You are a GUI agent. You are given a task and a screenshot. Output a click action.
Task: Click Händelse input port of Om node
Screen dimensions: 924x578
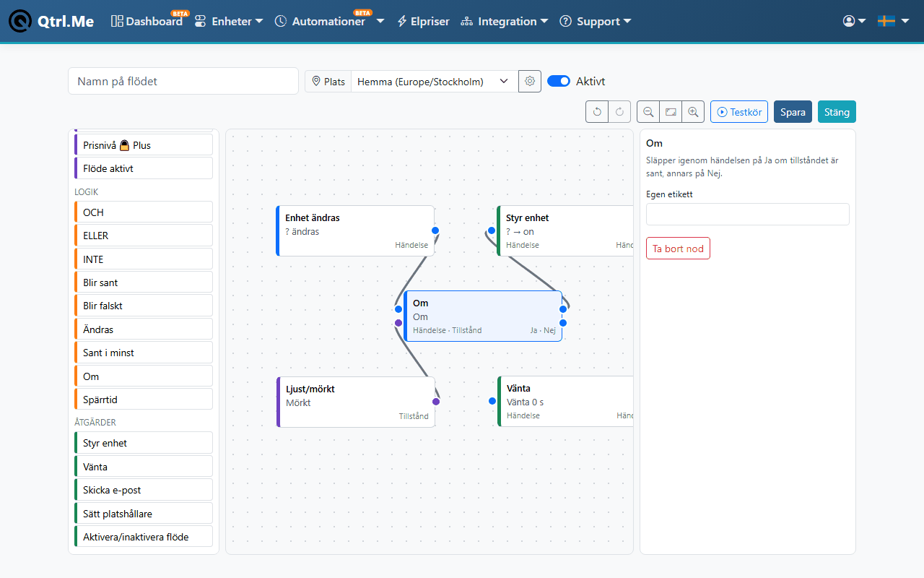398,309
